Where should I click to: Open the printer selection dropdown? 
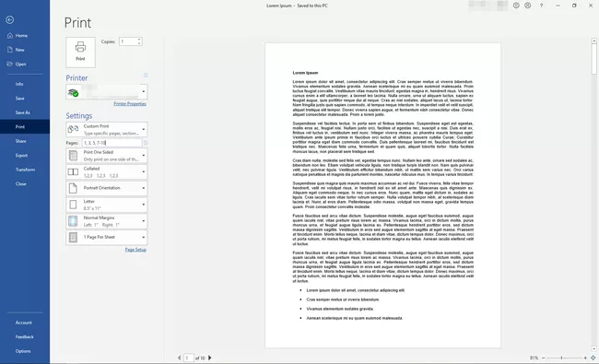click(x=107, y=92)
